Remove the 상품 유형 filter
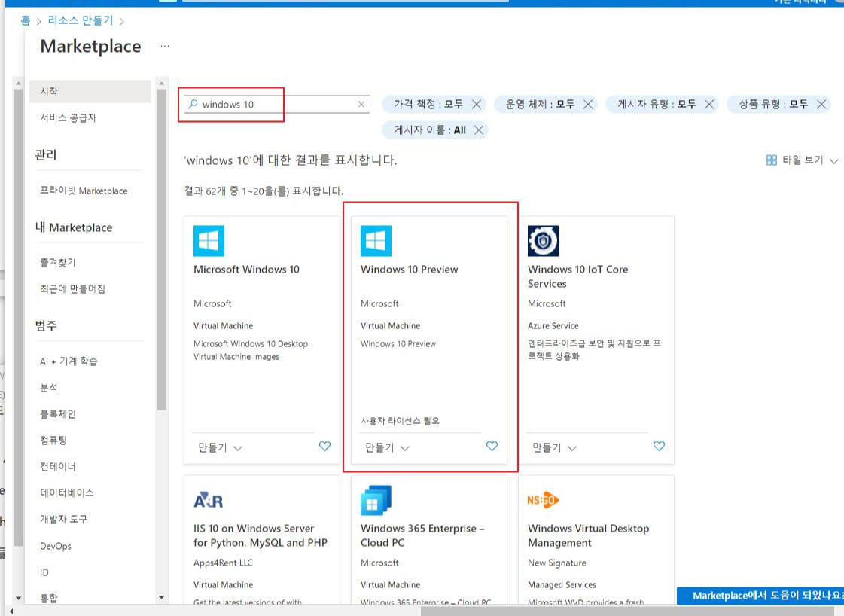The image size is (844, 616). [821, 105]
